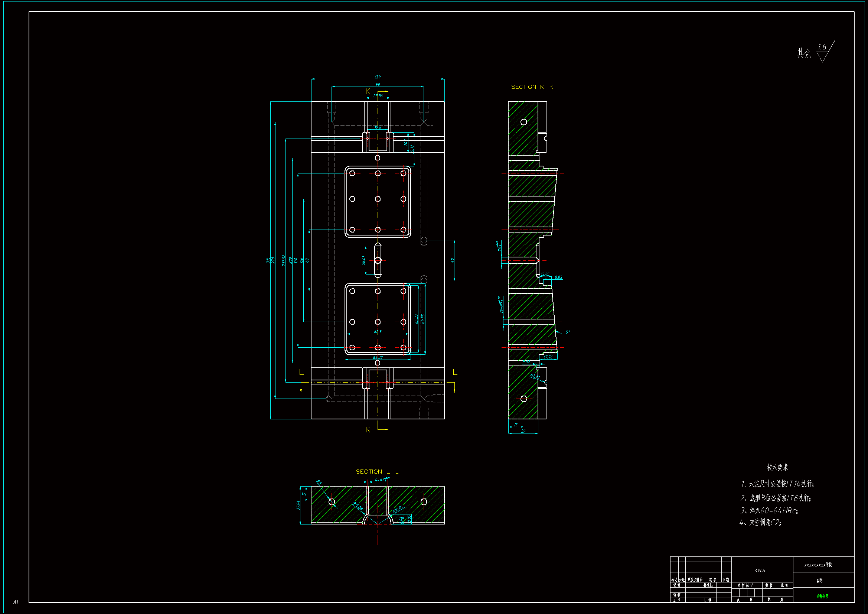868x614 pixels.
Task: Click the SECTION K-K view label
Action: [x=532, y=87]
